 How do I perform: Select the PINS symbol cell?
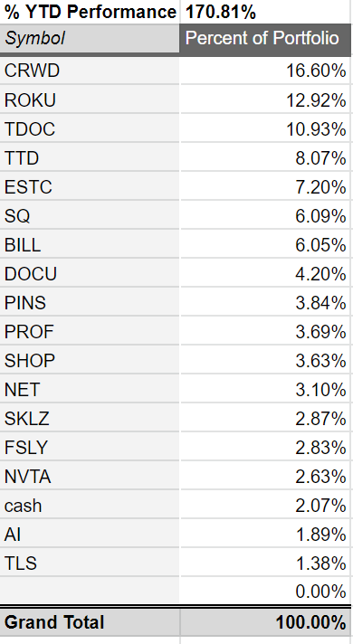point(90,303)
